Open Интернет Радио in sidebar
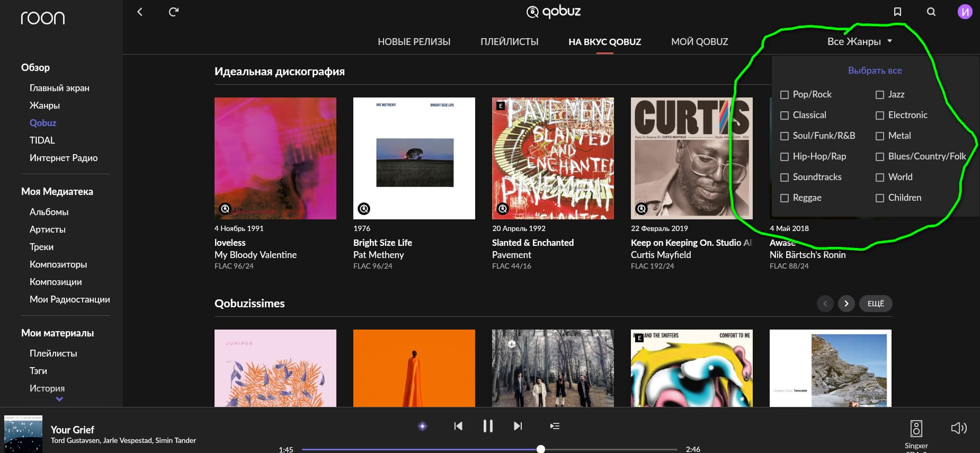 (64, 158)
